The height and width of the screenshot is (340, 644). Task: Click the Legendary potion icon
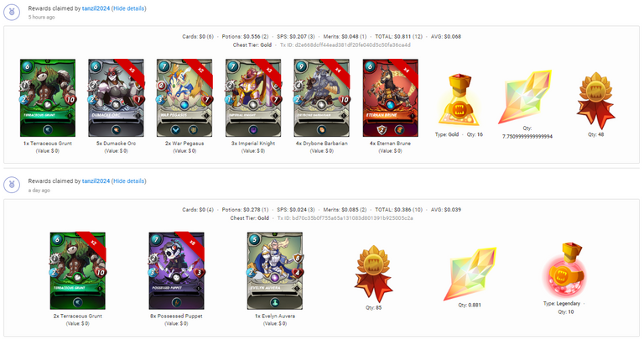(x=565, y=270)
